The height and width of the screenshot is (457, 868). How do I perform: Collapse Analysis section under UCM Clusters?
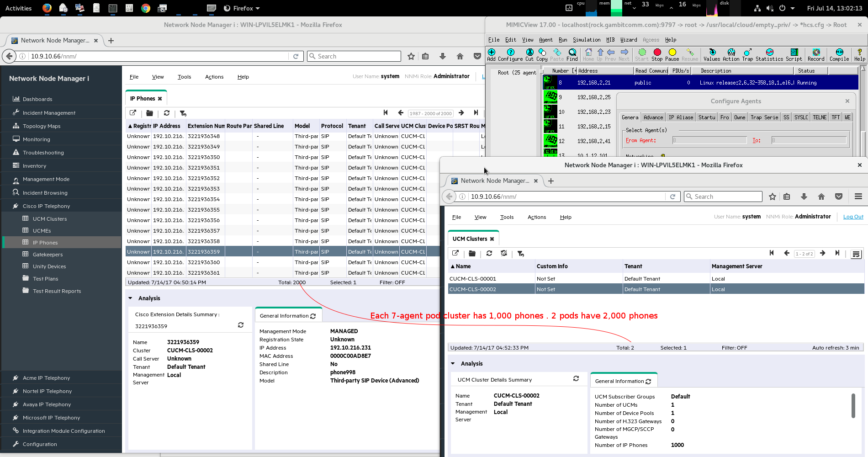[453, 363]
